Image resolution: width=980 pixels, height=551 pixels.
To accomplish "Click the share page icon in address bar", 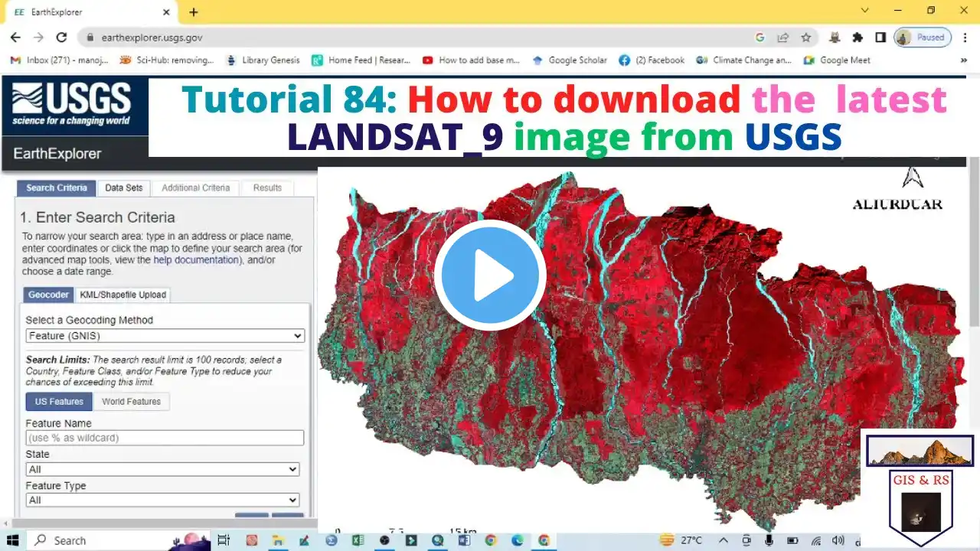I will 782,37.
